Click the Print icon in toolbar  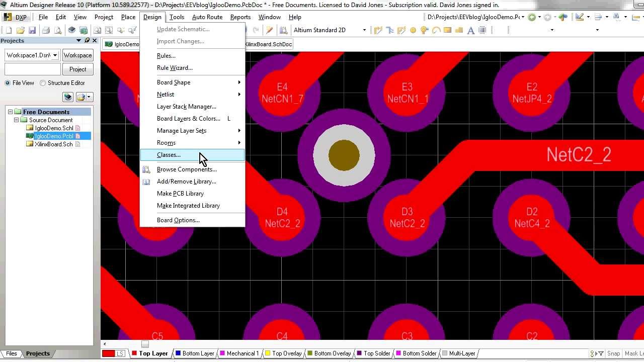(x=46, y=30)
